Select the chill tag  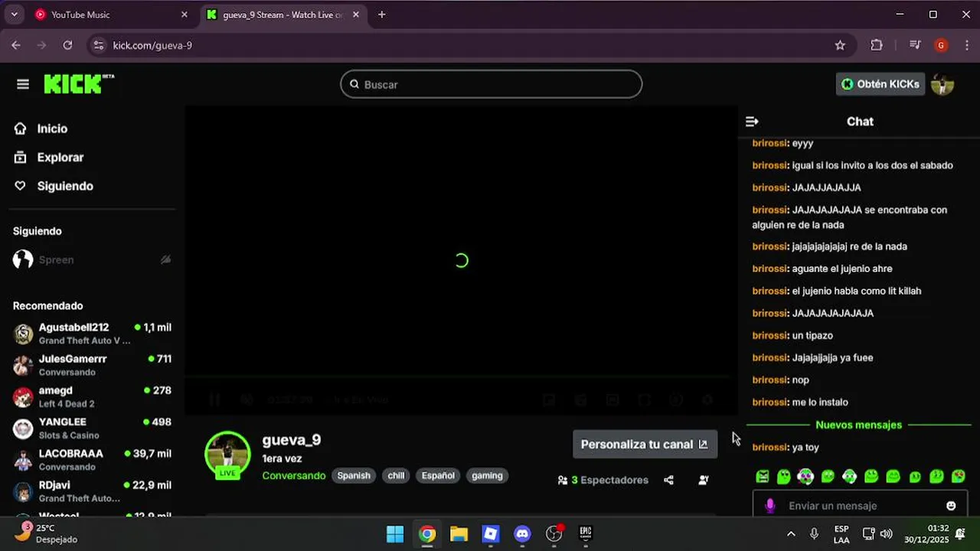pyautogui.click(x=396, y=475)
